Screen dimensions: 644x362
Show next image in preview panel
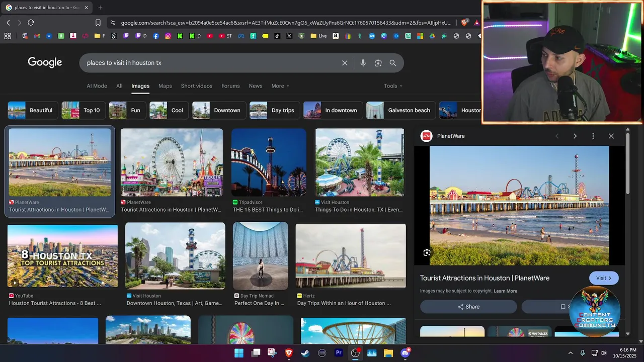coord(575,136)
